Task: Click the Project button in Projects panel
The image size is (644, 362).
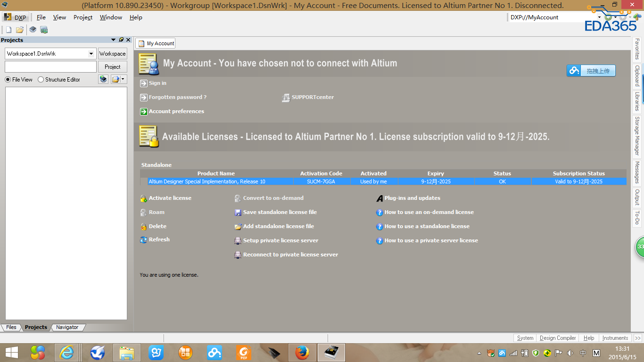Action: click(x=113, y=67)
